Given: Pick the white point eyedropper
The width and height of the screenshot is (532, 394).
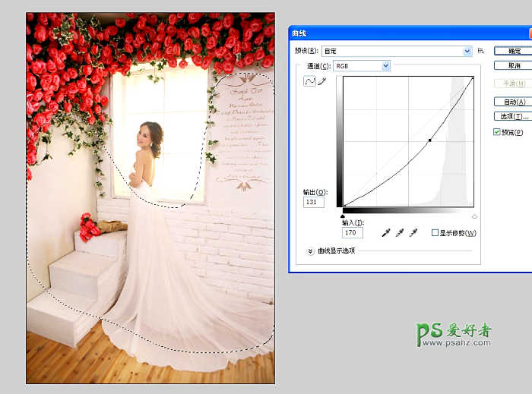Looking at the screenshot, I should click(x=413, y=232).
